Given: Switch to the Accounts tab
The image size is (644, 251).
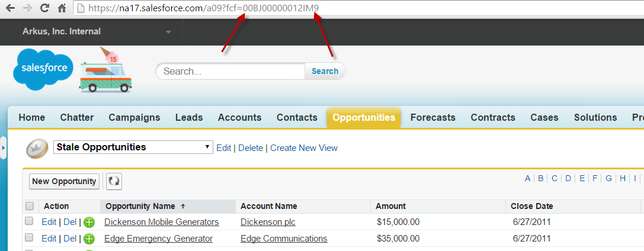Looking at the screenshot, I should click(239, 117).
